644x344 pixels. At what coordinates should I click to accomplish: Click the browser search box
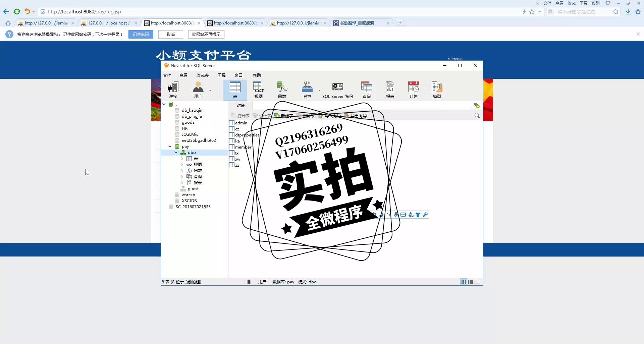(584, 12)
